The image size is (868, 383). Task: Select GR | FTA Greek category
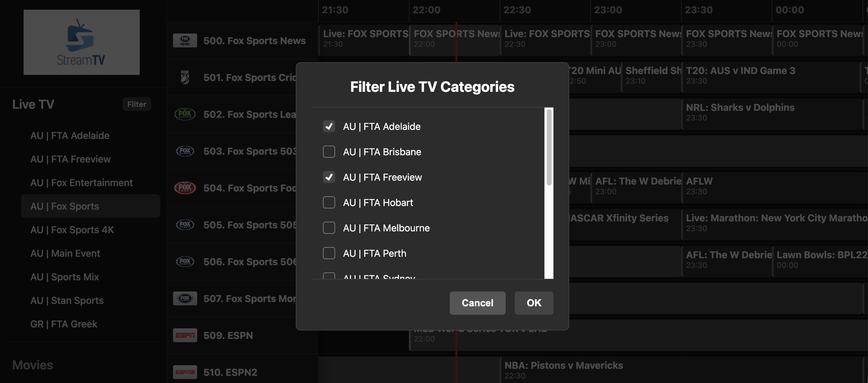click(x=64, y=324)
